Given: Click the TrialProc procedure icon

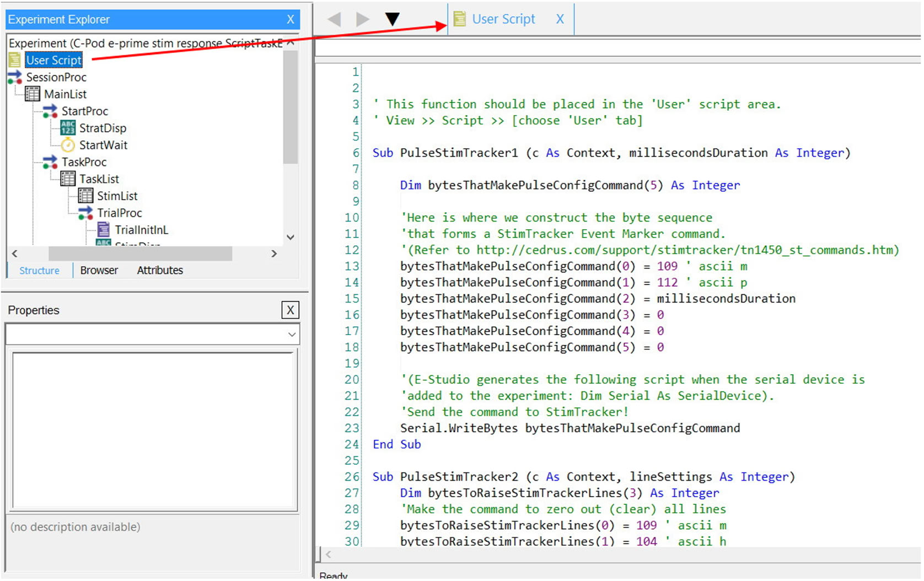Looking at the screenshot, I should [x=85, y=213].
